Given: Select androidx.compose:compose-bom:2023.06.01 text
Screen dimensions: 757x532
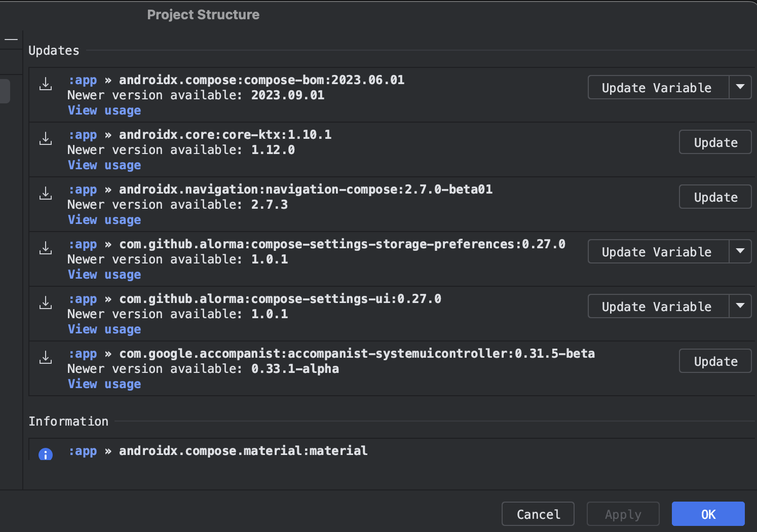Looking at the screenshot, I should click(261, 80).
